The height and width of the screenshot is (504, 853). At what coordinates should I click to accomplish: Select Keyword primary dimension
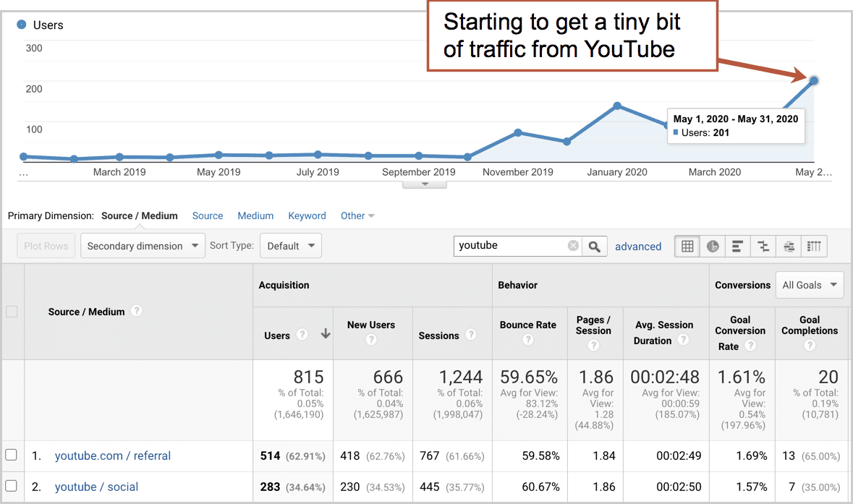point(307,215)
